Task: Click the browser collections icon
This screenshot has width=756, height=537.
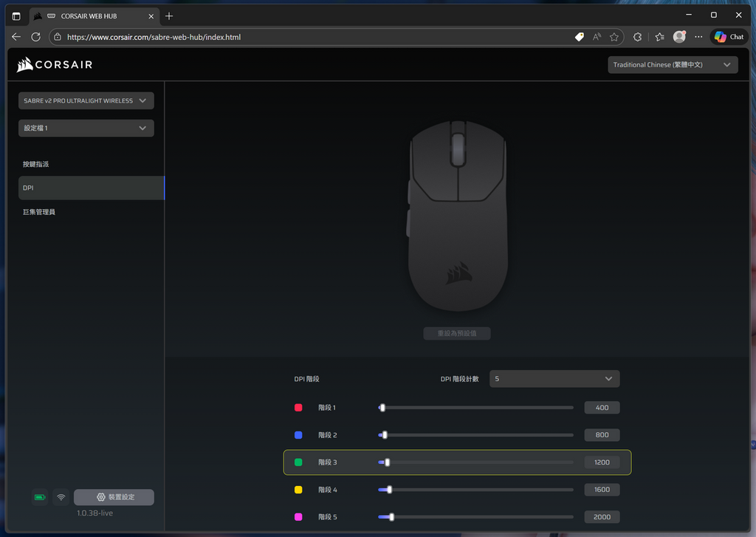Action: click(659, 36)
